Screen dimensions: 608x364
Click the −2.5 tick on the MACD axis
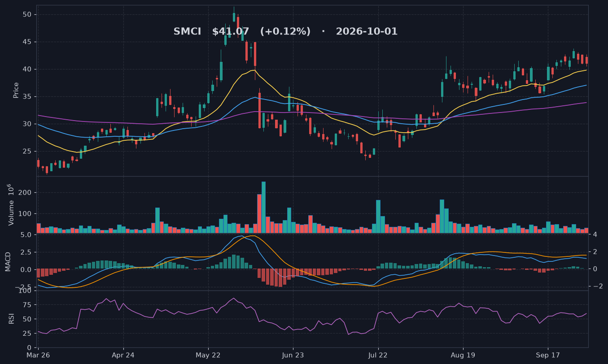[x=22, y=286]
